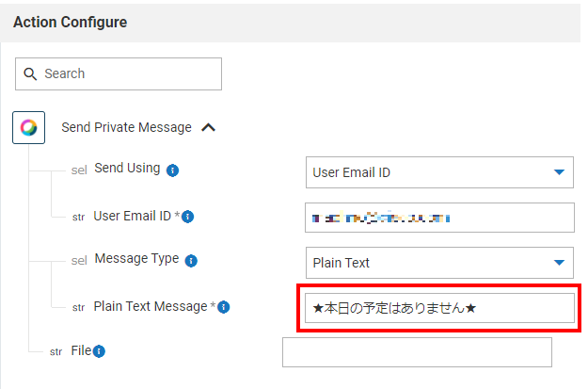Select the Send Private Message tree label
The image size is (588, 389).
[126, 127]
